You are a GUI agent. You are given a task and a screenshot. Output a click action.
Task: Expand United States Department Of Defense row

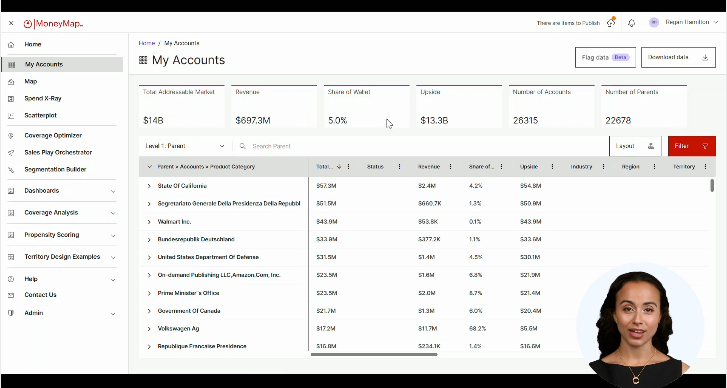coord(149,258)
